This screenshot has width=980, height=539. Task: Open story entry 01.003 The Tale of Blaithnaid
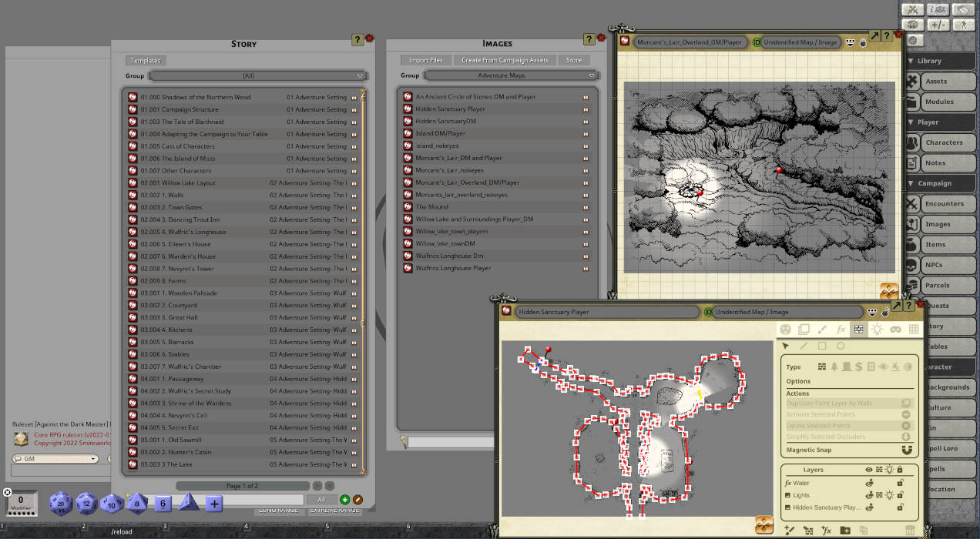[x=244, y=122]
